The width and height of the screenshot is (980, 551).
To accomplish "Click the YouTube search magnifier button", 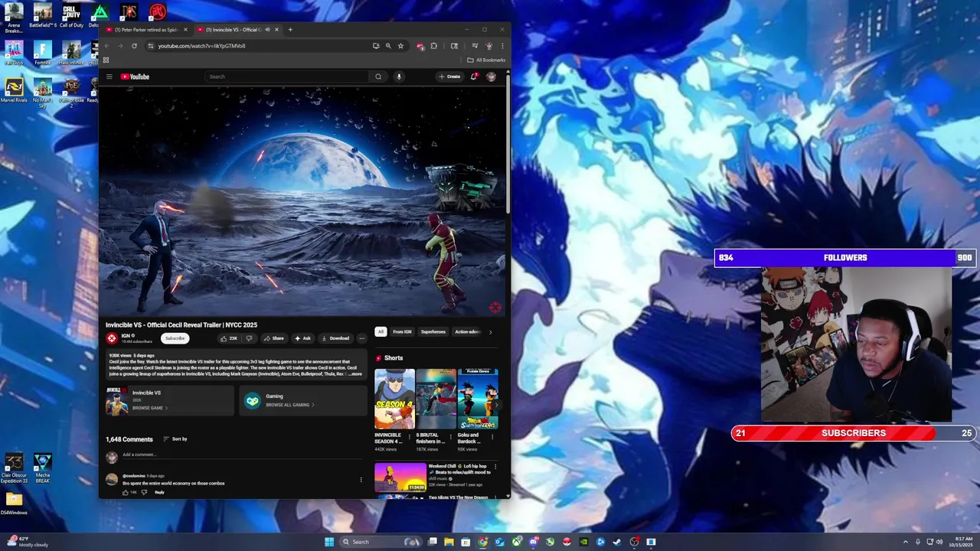I will coord(377,77).
